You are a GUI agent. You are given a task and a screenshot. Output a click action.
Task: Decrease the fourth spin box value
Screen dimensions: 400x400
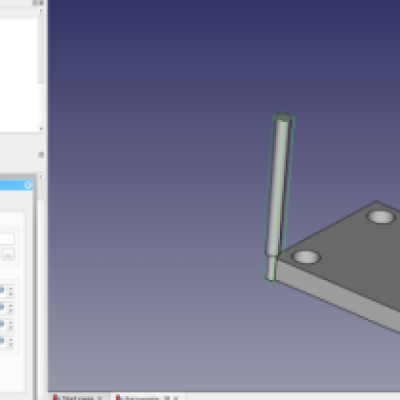tap(11, 345)
